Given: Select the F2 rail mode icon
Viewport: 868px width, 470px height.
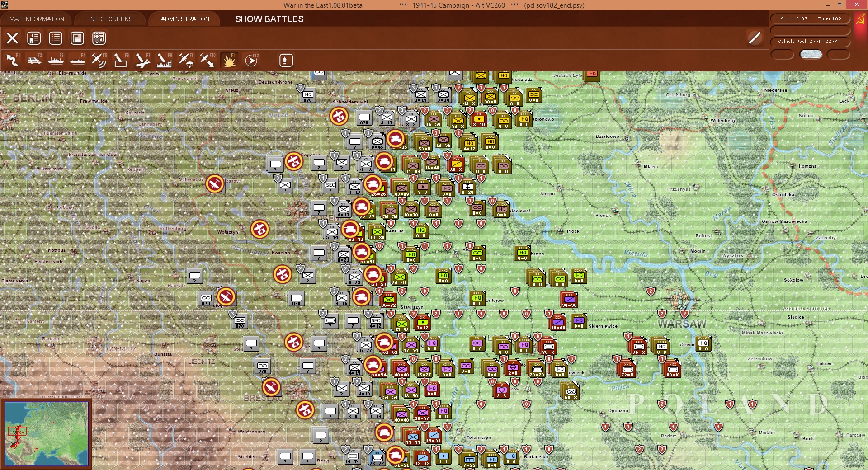Looking at the screenshot, I should (x=34, y=60).
